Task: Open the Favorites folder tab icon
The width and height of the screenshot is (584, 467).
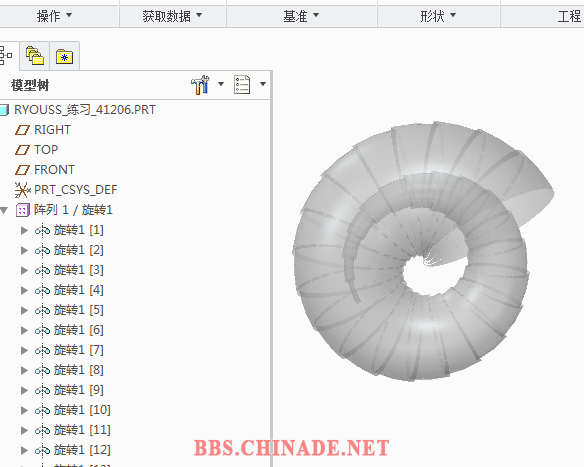Action: click(64, 57)
